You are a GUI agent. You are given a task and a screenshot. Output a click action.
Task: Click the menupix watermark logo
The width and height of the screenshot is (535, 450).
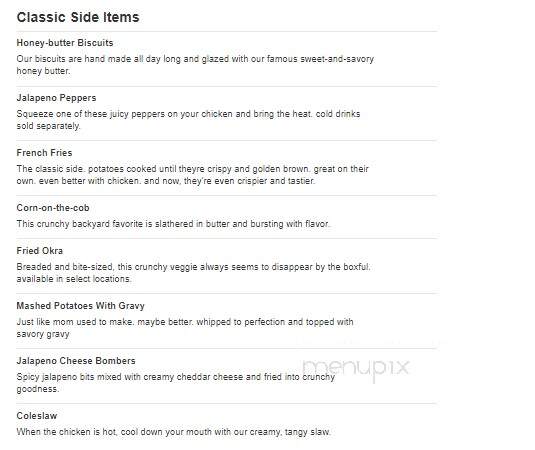click(356, 368)
